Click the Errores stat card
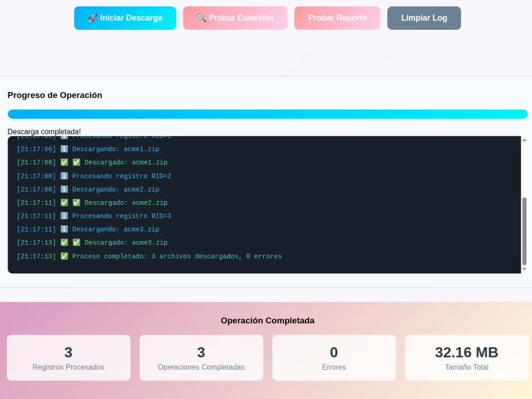532x399 pixels. [x=334, y=358]
